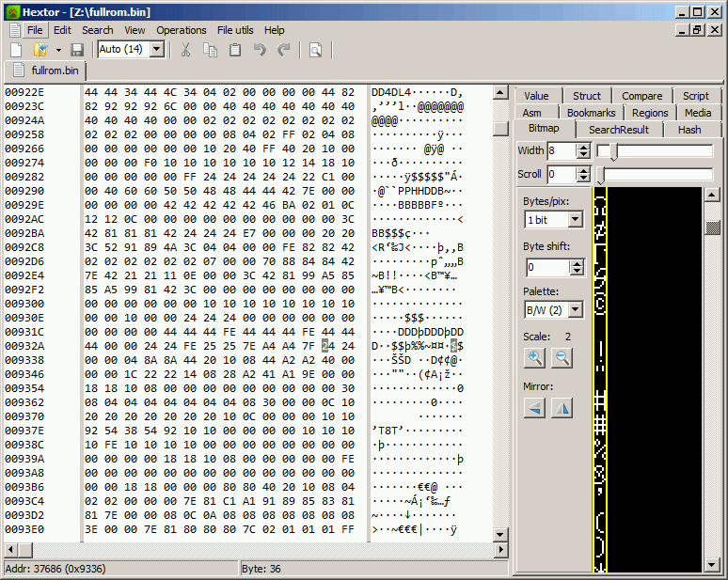Image resolution: width=728 pixels, height=580 pixels.
Task: Click the bitmap panel scroll down arrow
Action: coord(712,565)
